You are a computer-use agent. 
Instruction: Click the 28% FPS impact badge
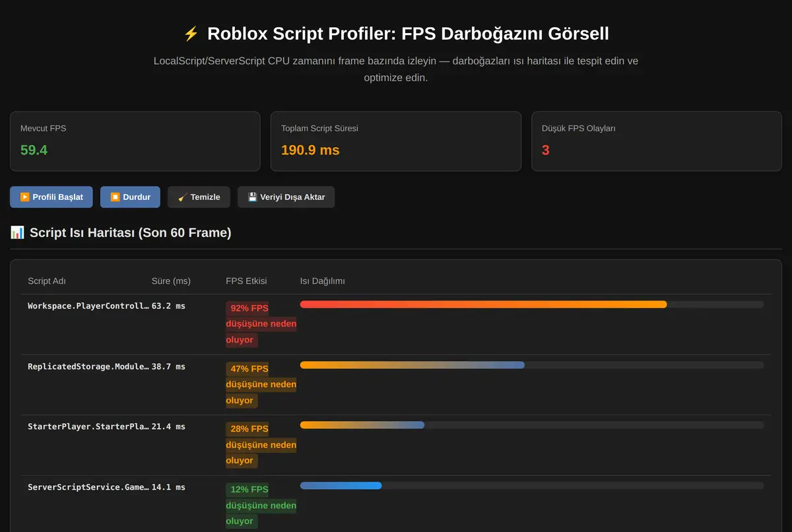pos(261,444)
